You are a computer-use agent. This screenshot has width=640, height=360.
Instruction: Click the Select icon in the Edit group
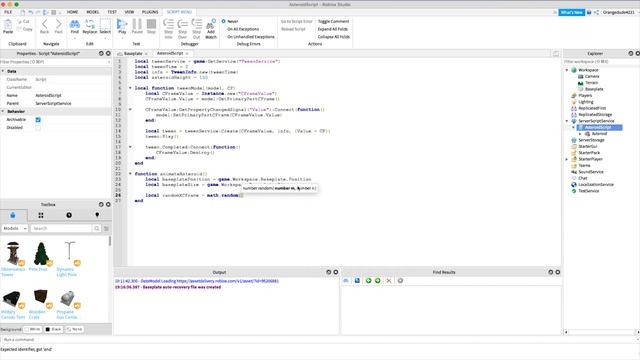click(105, 24)
